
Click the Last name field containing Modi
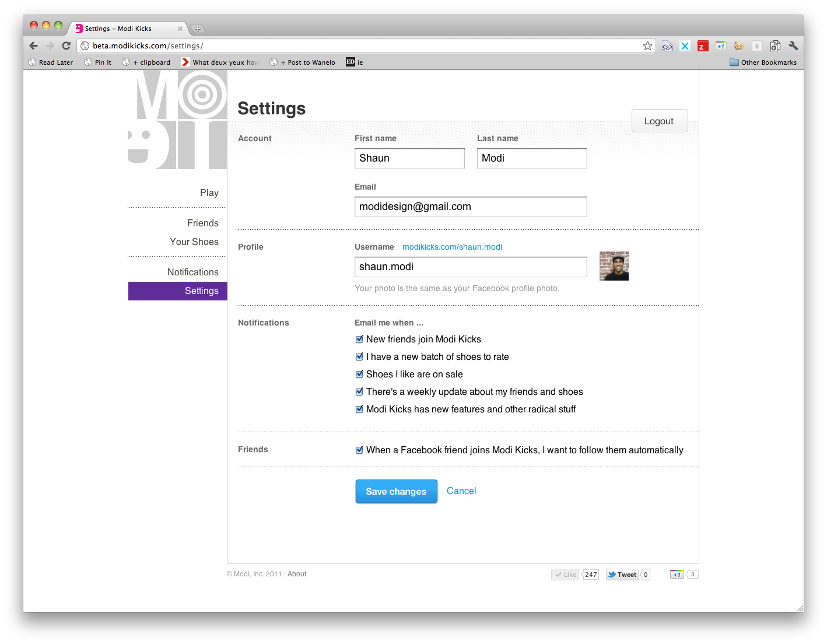coord(532,158)
